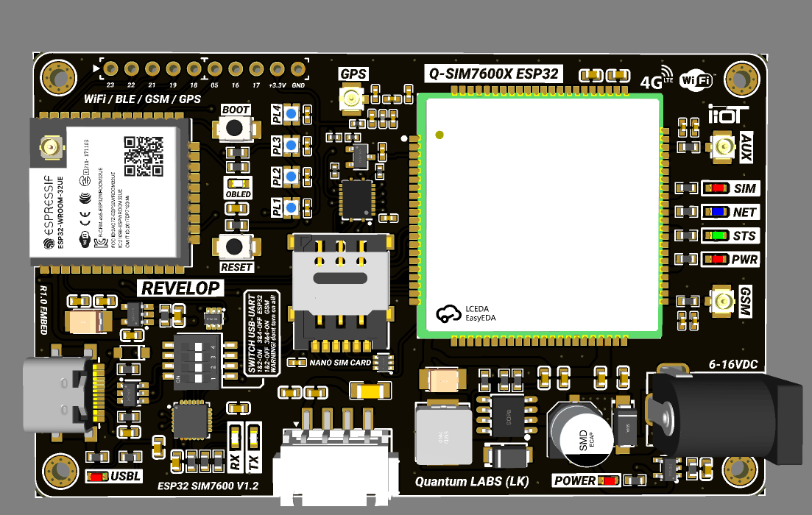Viewport: 812px width, 515px height.
Task: Click the red USBL LED
Action: tap(97, 476)
